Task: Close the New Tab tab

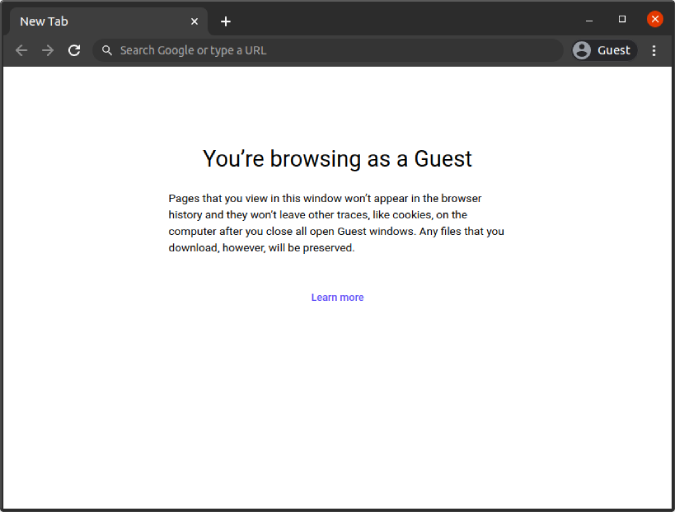Action: point(194,21)
